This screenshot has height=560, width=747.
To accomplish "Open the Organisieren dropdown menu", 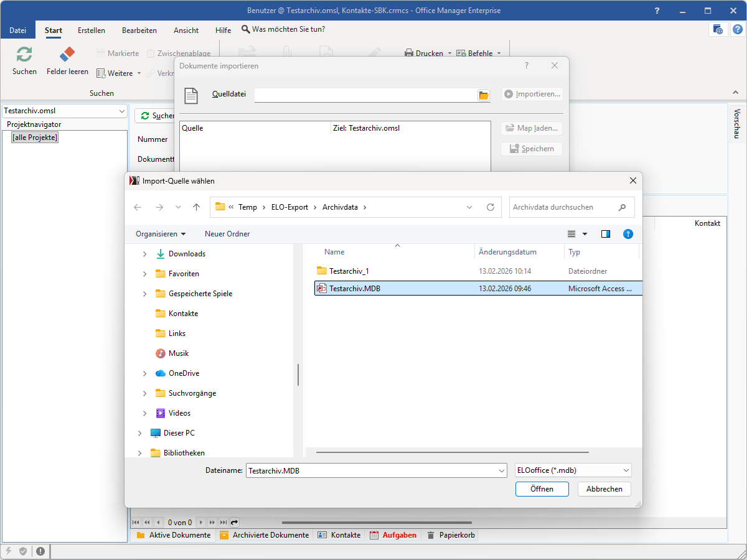I will pos(161,234).
